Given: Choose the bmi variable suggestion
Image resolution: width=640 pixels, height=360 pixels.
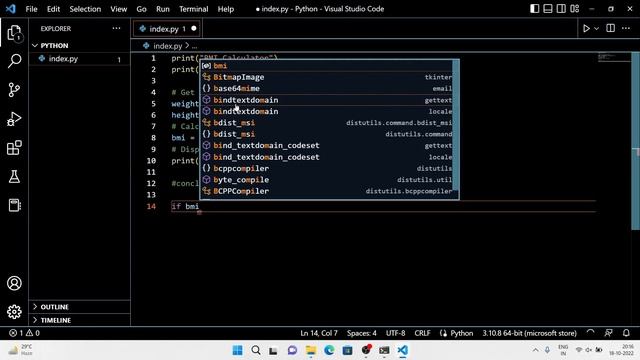Looking at the screenshot, I should tap(326, 66).
